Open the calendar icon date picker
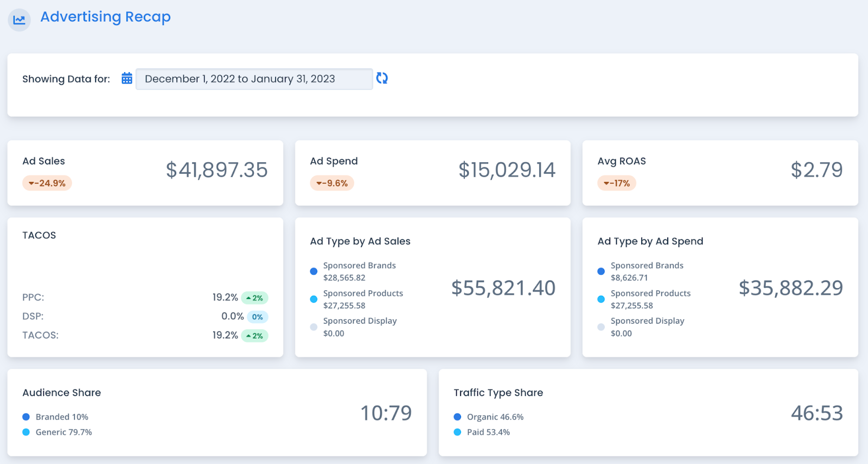The width and height of the screenshot is (868, 464). click(127, 78)
